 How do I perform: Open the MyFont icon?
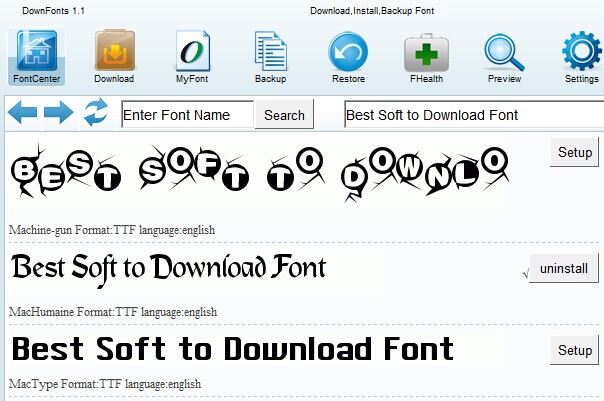click(192, 57)
